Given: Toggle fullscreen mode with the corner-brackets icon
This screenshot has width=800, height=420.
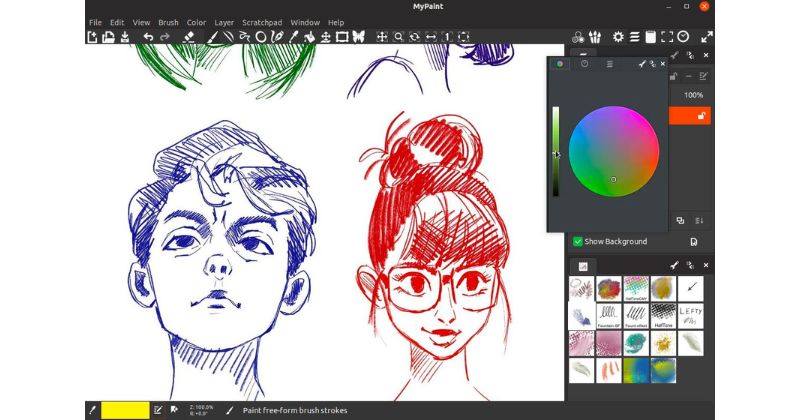Looking at the screenshot, I should (x=667, y=37).
